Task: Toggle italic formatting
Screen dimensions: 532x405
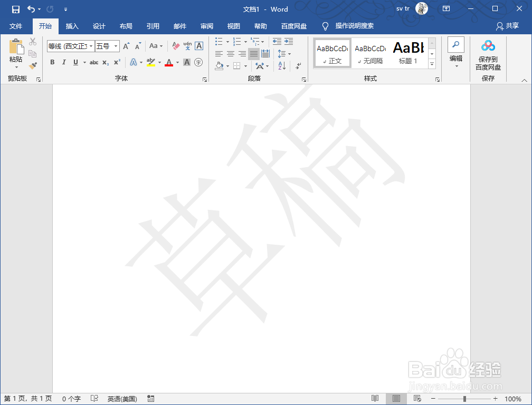Action: 64,62
